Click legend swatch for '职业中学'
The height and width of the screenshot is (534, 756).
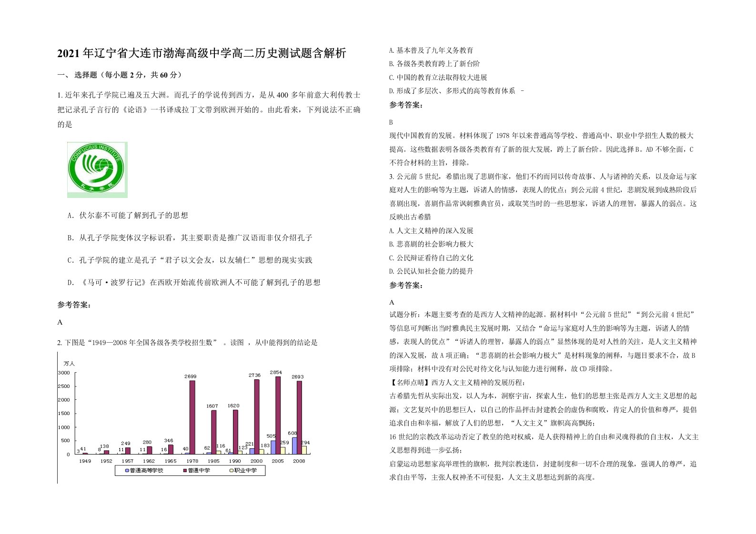coord(232,470)
